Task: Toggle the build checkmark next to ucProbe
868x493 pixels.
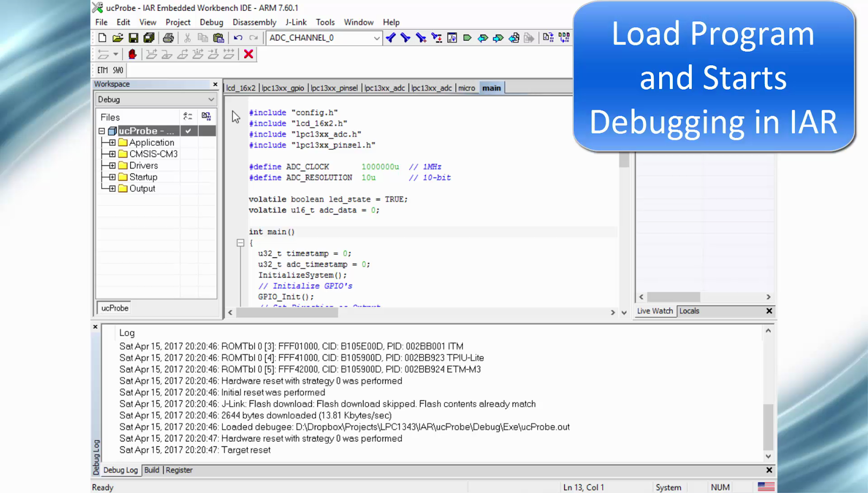Action: [188, 130]
